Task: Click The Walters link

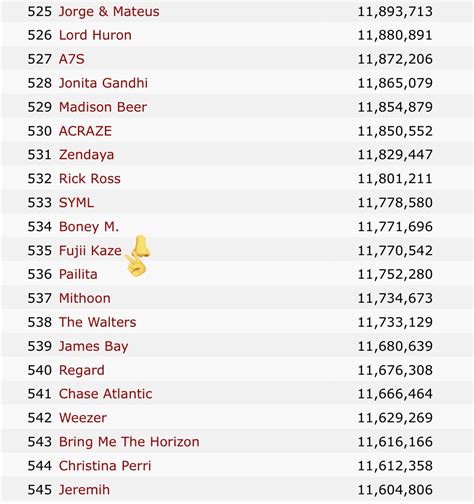Action: (x=97, y=322)
